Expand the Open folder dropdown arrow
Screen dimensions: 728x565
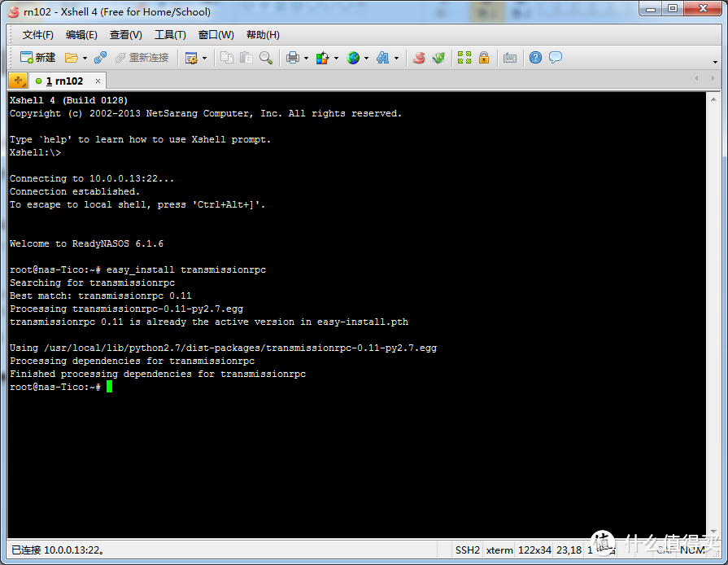click(85, 58)
